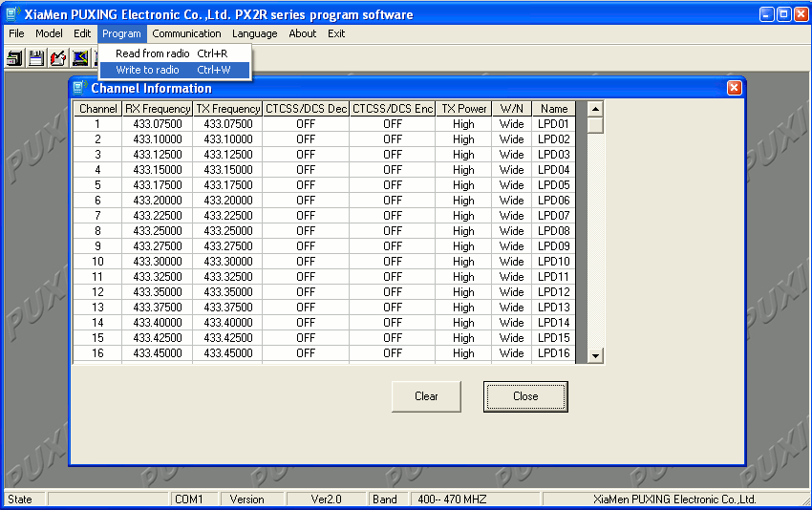Image resolution: width=812 pixels, height=510 pixels.
Task: Close the open Program menu
Action: pyautogui.click(x=121, y=33)
